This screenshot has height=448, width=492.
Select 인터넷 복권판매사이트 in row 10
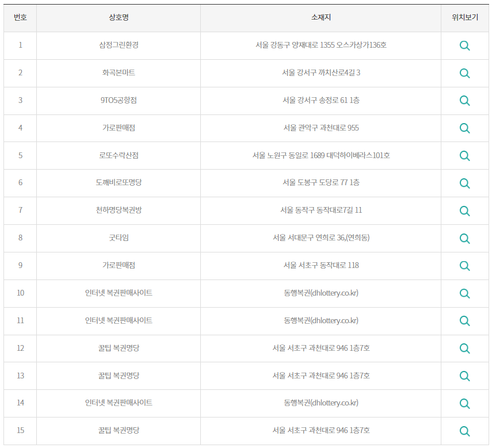(x=119, y=293)
